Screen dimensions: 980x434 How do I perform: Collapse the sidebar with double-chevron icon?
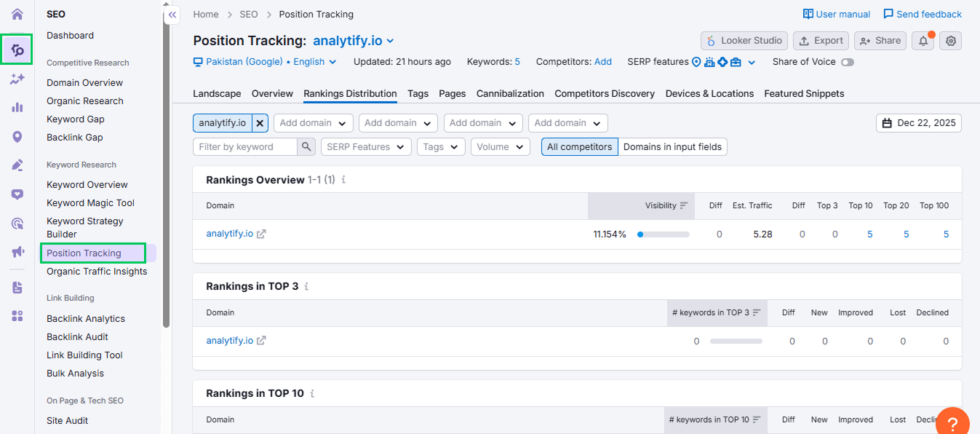click(x=172, y=15)
